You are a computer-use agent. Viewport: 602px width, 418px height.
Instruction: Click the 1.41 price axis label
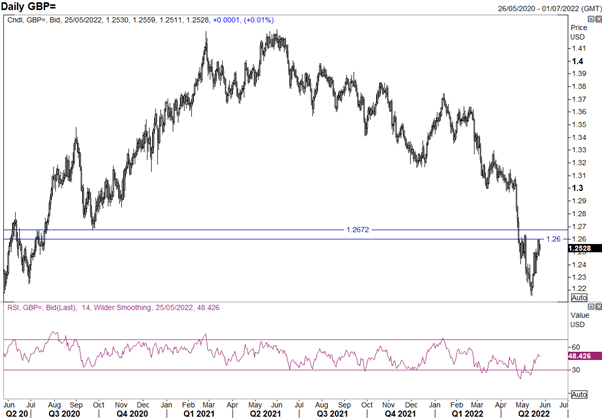[x=579, y=48]
